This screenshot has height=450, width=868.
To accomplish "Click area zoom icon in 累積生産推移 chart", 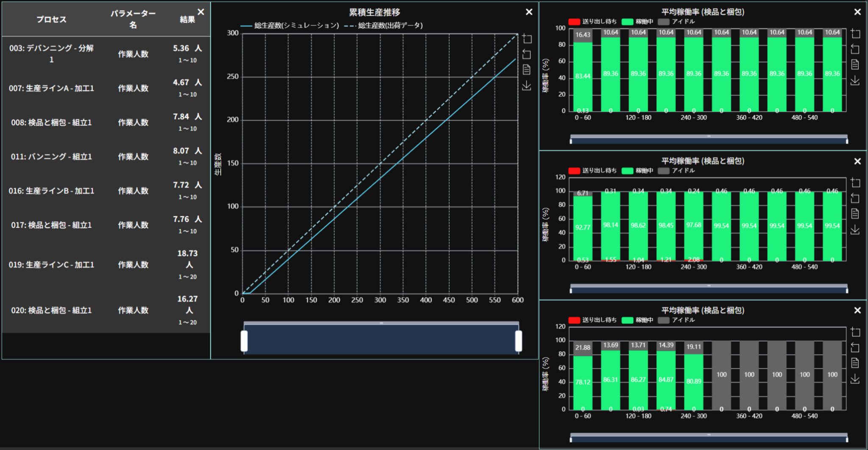I will (527, 39).
